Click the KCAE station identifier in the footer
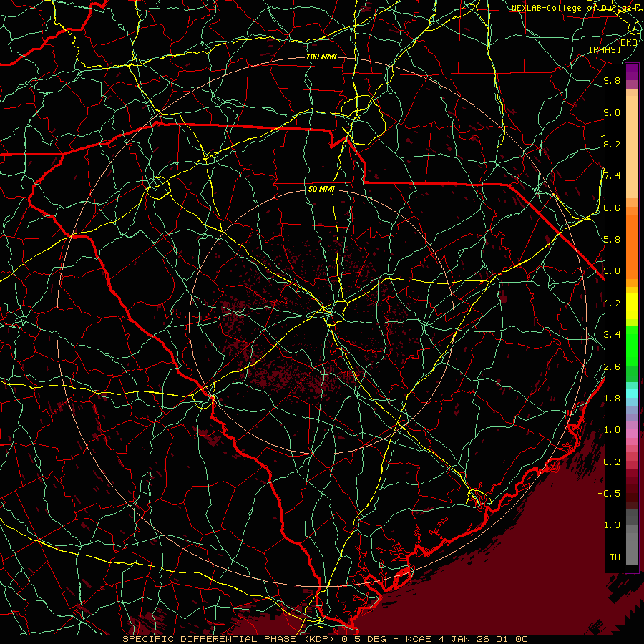Viewport: 644px width, 644px height. point(419,639)
